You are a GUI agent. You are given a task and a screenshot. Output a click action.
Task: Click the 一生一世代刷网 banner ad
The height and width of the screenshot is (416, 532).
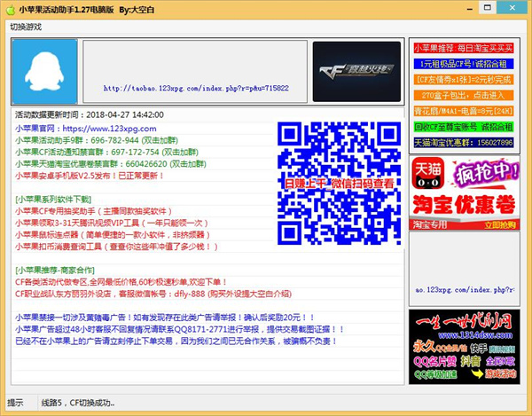tap(465, 347)
